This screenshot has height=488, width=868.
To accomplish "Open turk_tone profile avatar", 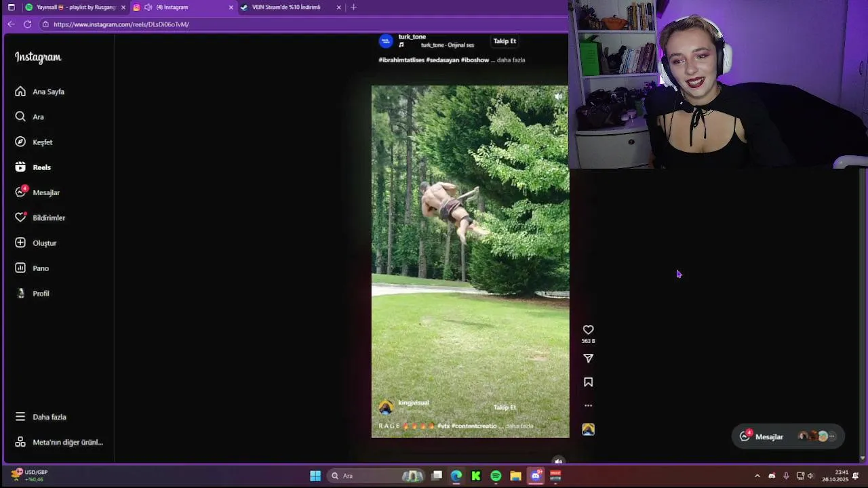I will tap(386, 41).
